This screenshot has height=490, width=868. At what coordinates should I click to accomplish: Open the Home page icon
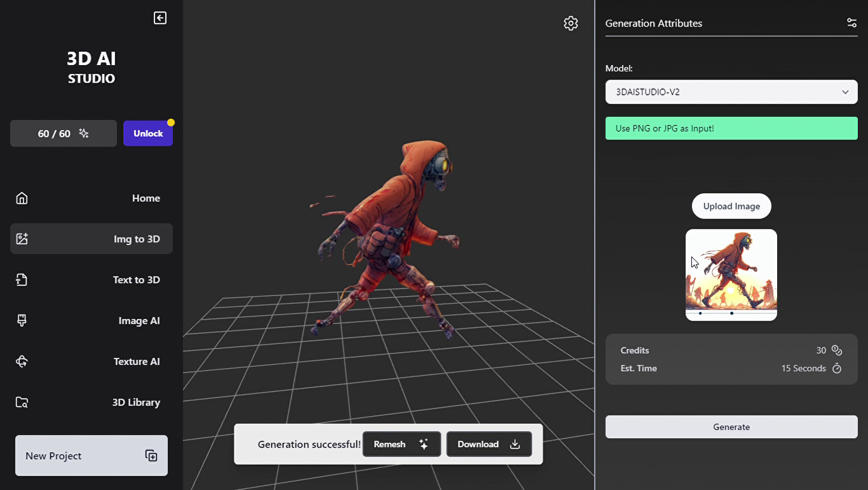(21, 198)
